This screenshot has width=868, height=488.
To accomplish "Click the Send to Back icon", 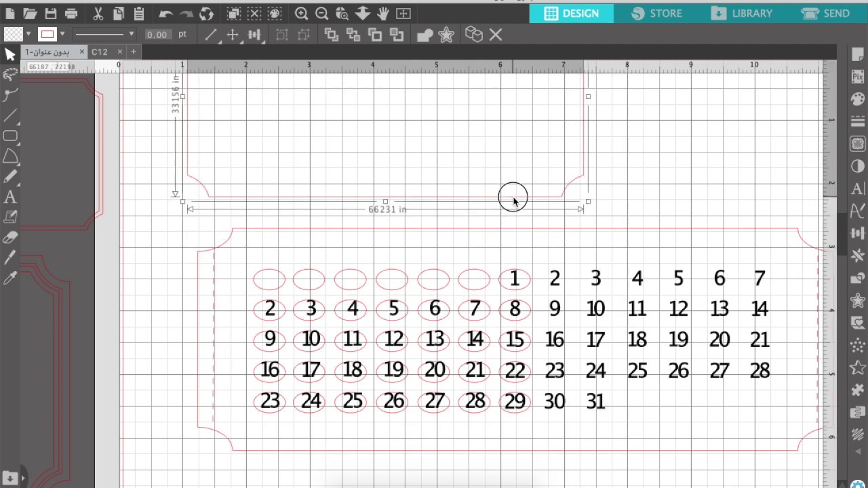I will click(x=353, y=35).
